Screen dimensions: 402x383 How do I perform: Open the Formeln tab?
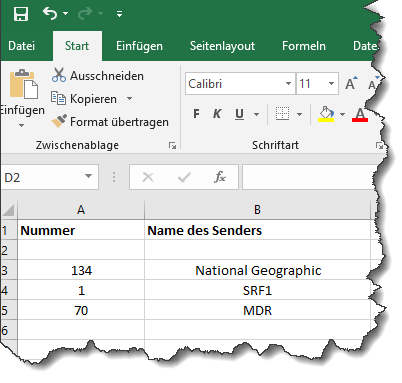pos(304,46)
